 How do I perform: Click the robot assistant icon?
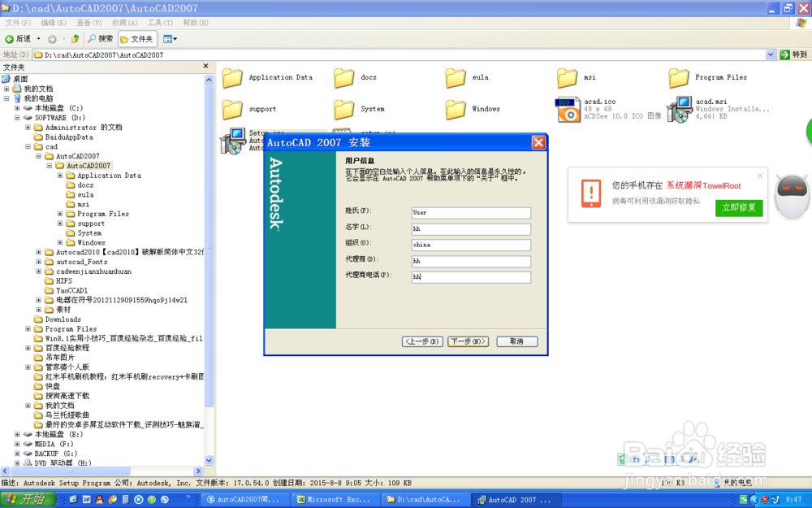pos(792,196)
